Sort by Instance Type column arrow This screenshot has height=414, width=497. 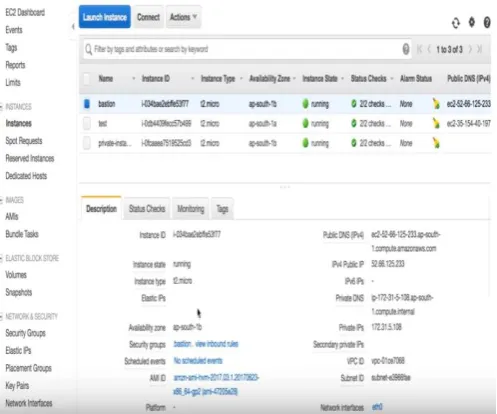pos(241,79)
